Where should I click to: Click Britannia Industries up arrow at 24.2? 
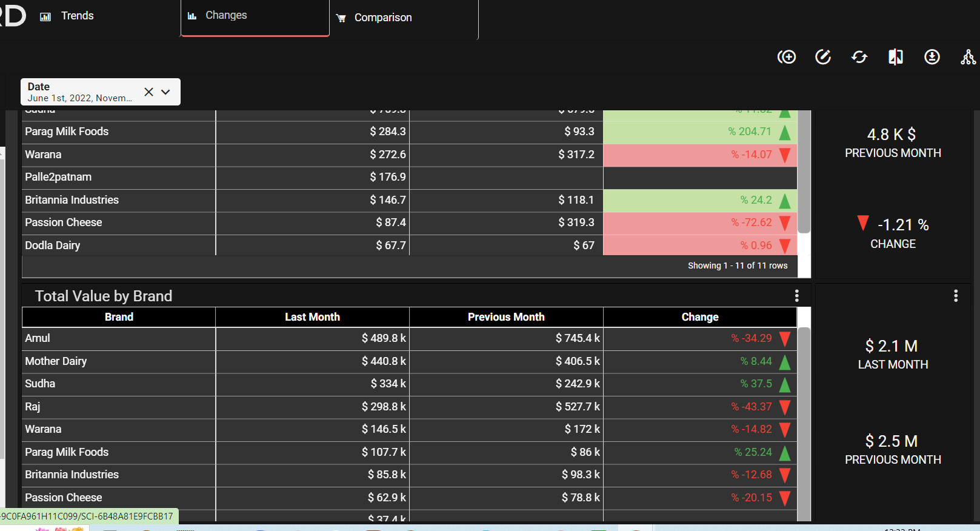tap(785, 201)
